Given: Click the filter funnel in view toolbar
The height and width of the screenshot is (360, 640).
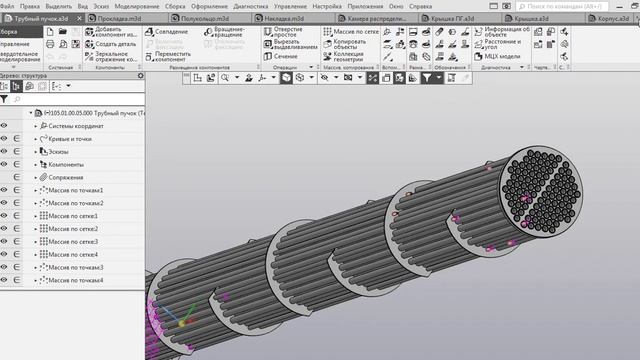Looking at the screenshot, I should click(426, 78).
